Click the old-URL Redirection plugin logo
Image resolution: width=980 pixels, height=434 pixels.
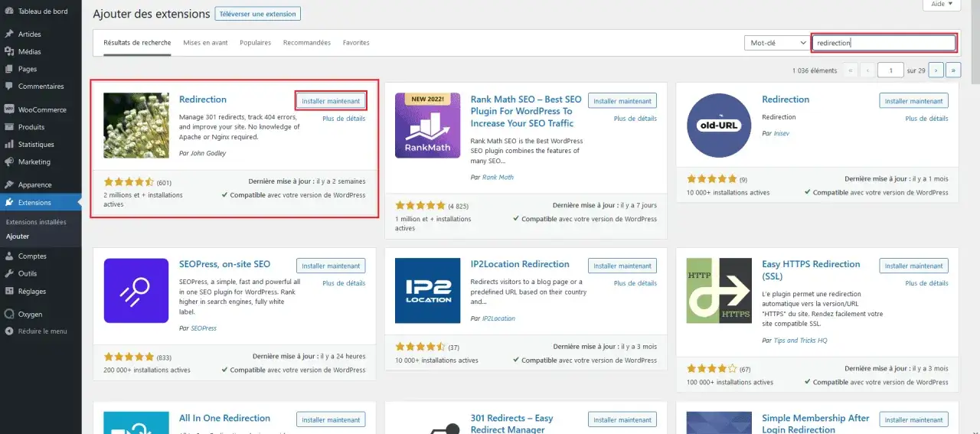(x=719, y=126)
